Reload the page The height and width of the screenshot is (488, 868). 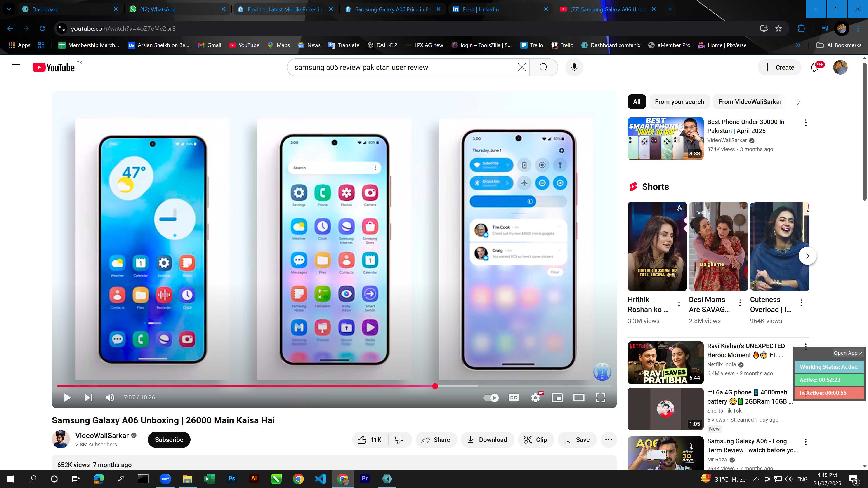42,29
